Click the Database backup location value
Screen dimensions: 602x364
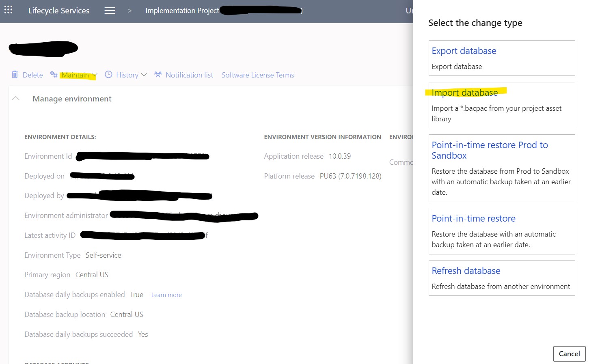pyautogui.click(x=127, y=314)
